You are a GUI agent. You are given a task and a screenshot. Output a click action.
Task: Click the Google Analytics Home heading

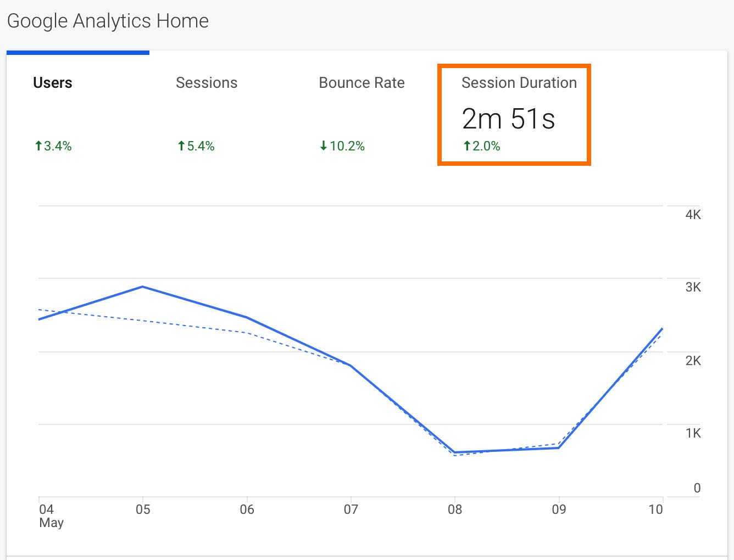coord(108,21)
